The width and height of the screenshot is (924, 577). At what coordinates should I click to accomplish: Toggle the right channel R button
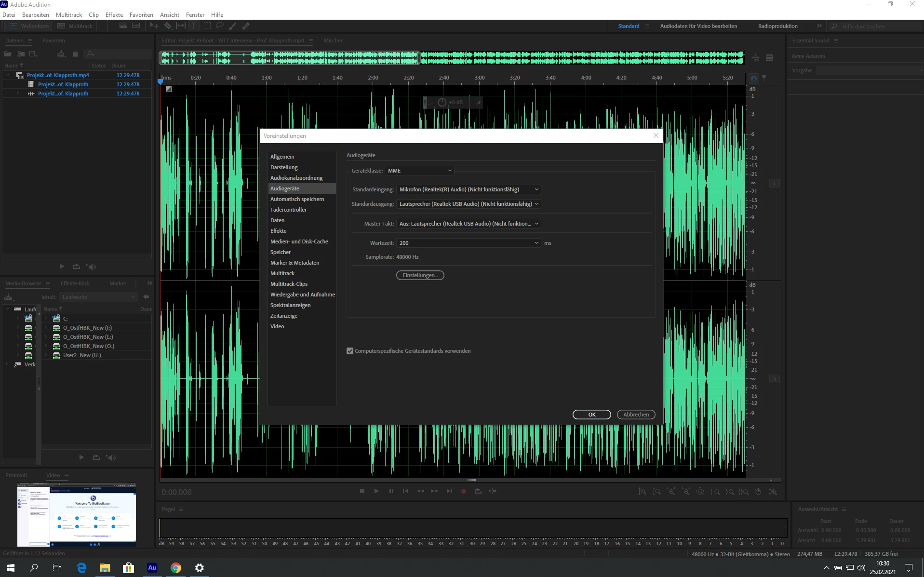coord(775,379)
